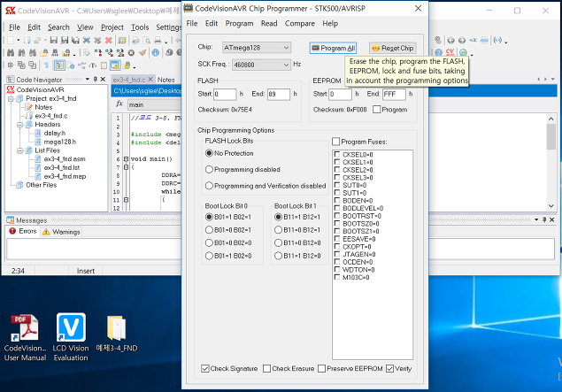Select Other Files tree node

coord(42,185)
